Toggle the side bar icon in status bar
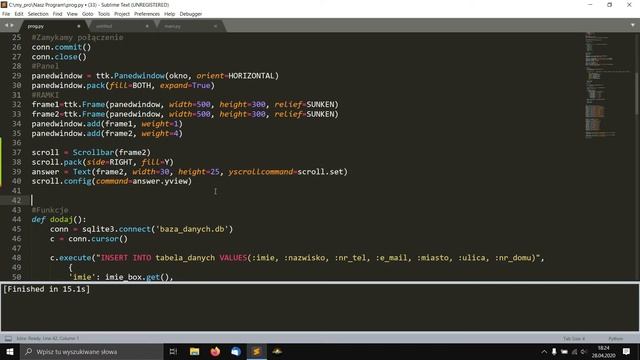The height and width of the screenshot is (360, 640). (x=8, y=338)
